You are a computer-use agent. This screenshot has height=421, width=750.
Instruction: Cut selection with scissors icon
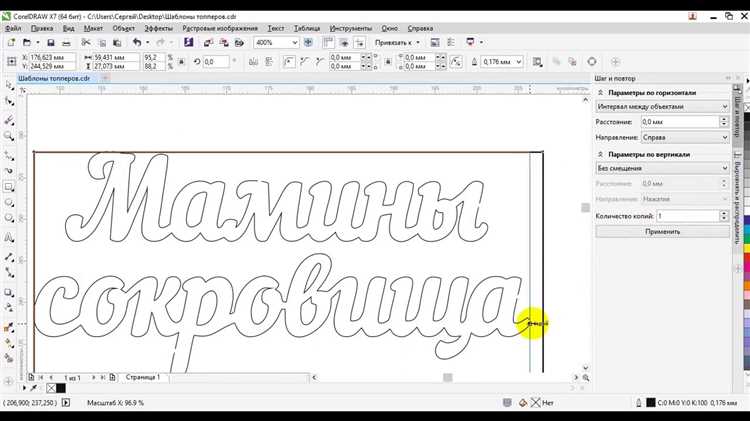pyautogui.click(x=86, y=43)
